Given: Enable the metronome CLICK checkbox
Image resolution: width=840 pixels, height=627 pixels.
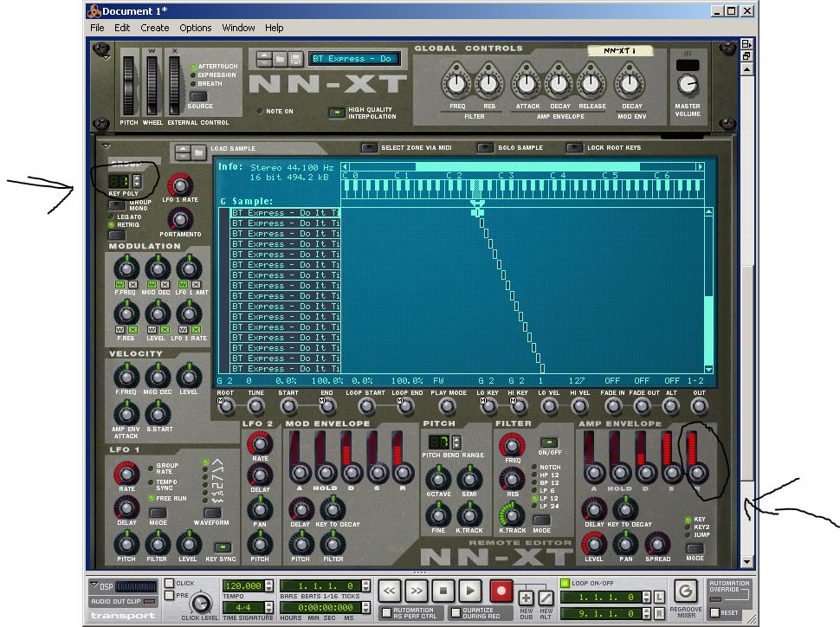Looking at the screenshot, I should (169, 583).
